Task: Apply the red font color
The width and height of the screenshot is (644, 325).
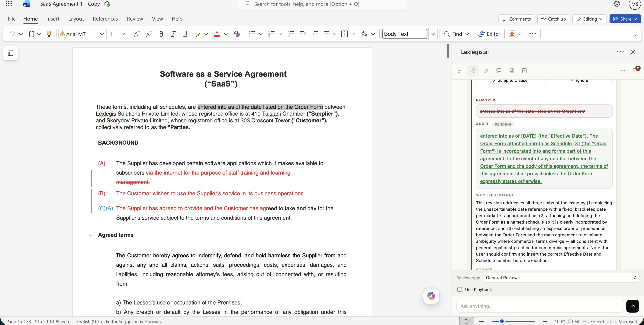Action: coord(217,34)
